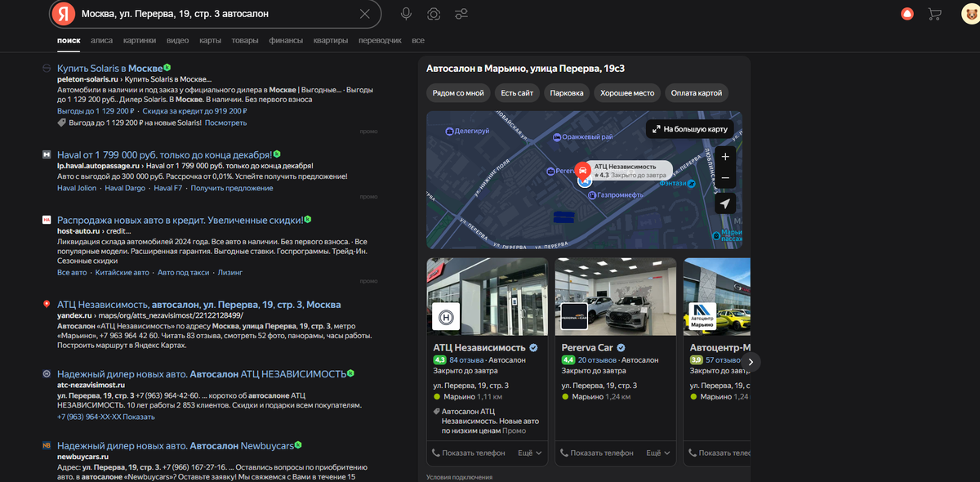The width and height of the screenshot is (980, 482).
Task: Switch to the 'квартиры' tab
Action: [x=331, y=40]
